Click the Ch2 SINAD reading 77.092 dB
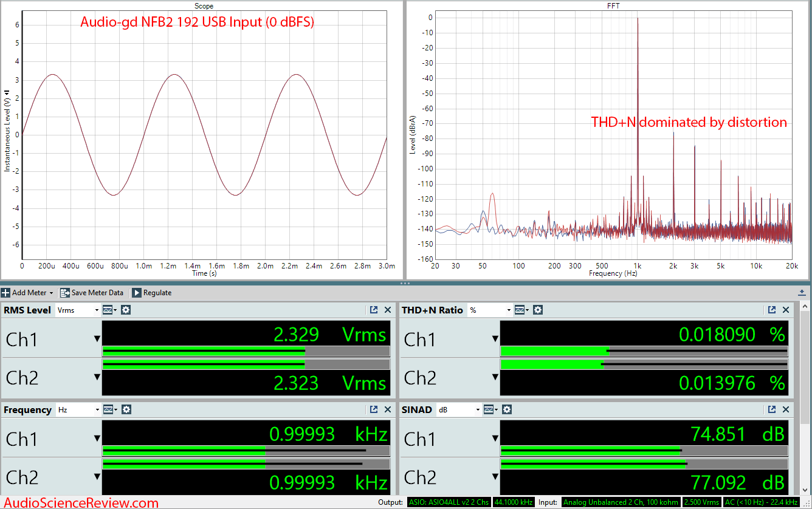Viewport: 812px width, 509px height. click(x=738, y=482)
